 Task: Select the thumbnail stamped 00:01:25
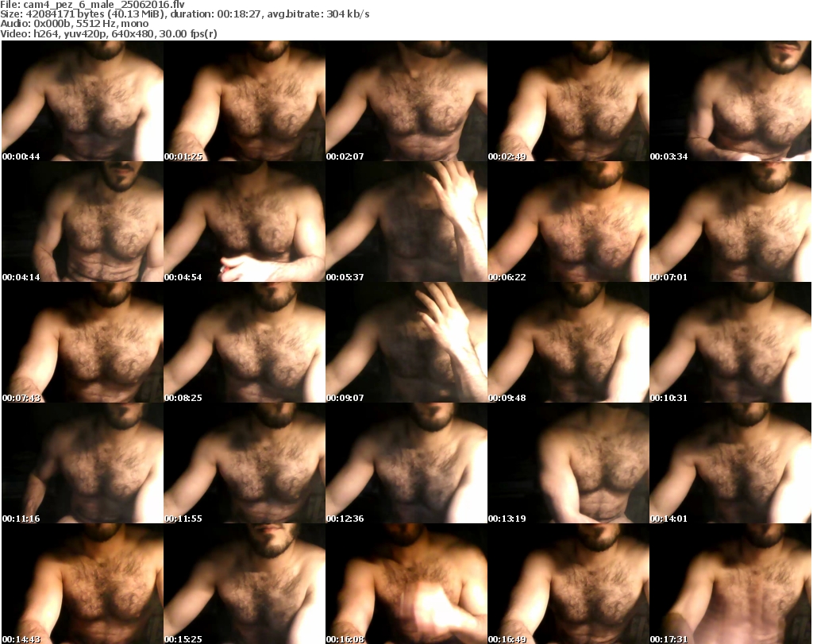pyautogui.click(x=245, y=101)
